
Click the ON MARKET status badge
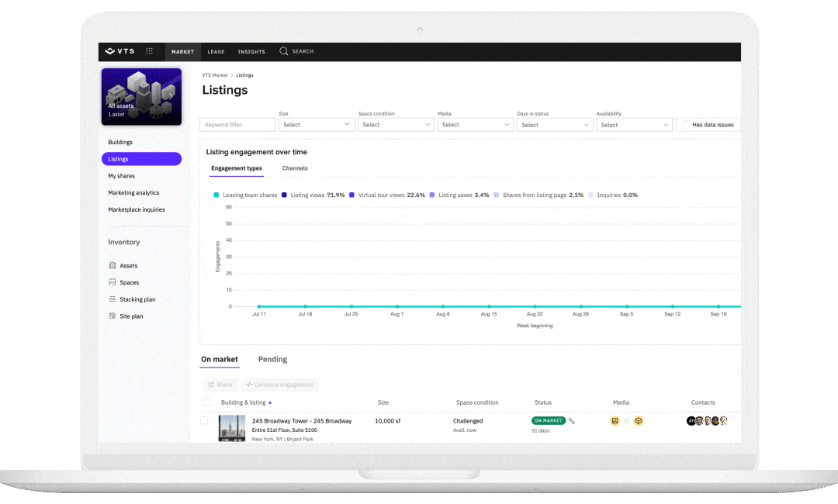pyautogui.click(x=549, y=421)
